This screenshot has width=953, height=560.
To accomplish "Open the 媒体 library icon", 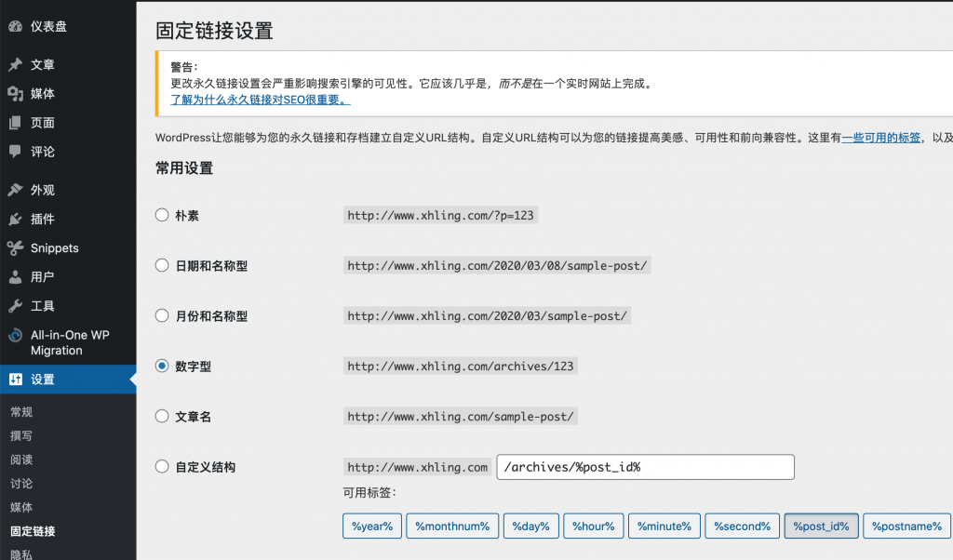I will pyautogui.click(x=13, y=93).
